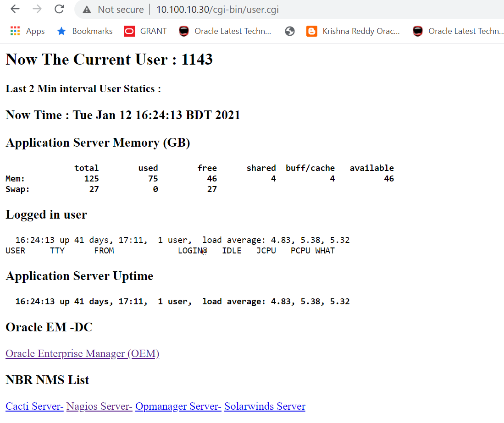Reload the page with the refresh icon
This screenshot has height=423, width=504.
click(x=59, y=9)
